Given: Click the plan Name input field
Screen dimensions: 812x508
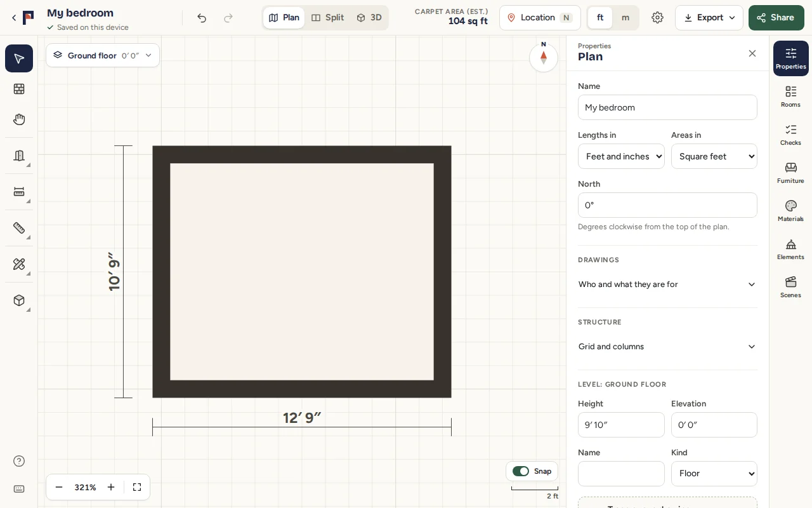Looking at the screenshot, I should click(667, 107).
